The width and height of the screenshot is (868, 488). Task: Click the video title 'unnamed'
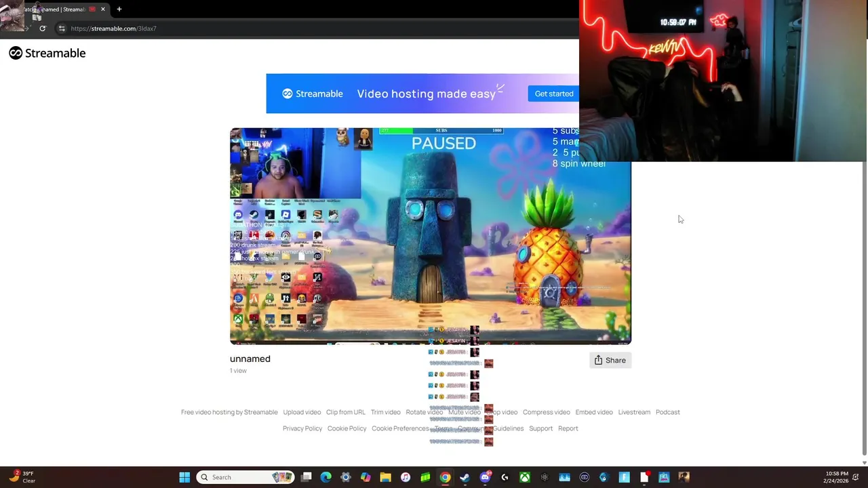tap(250, 359)
